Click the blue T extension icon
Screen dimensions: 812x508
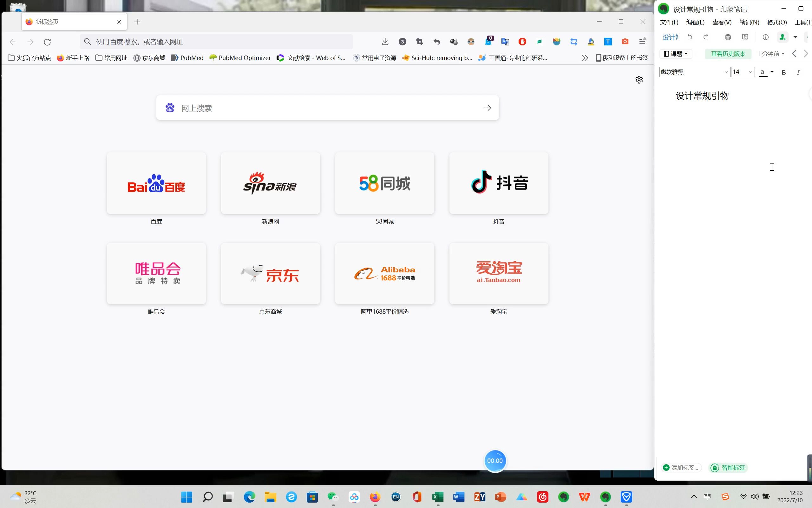tap(608, 42)
